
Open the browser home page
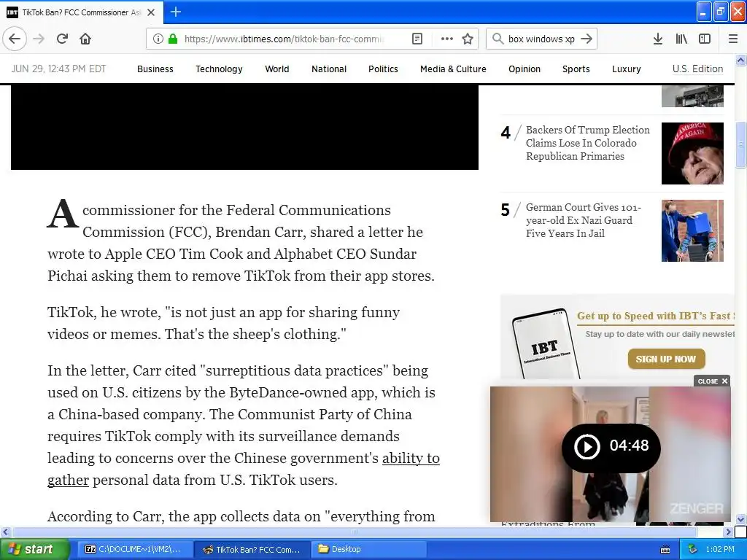tap(85, 39)
